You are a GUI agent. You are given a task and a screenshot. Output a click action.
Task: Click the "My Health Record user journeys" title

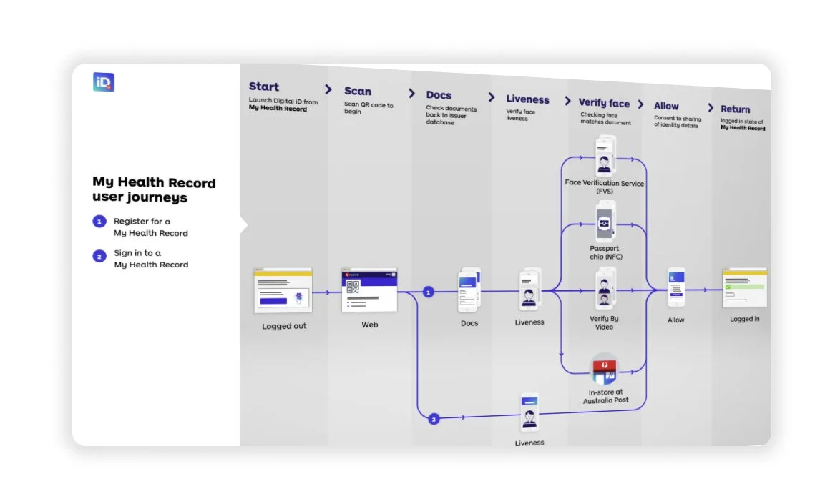[x=154, y=189]
